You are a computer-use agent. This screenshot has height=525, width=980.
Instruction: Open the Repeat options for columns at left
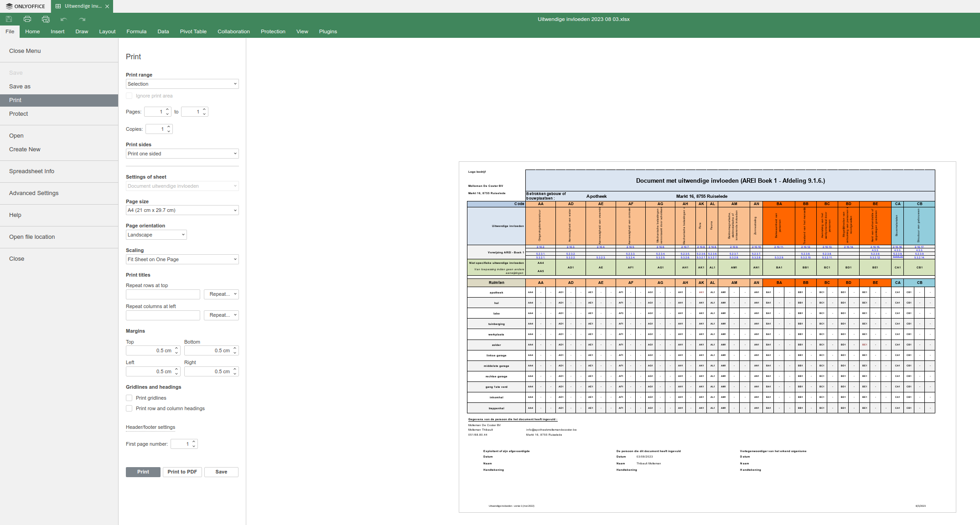(x=221, y=315)
